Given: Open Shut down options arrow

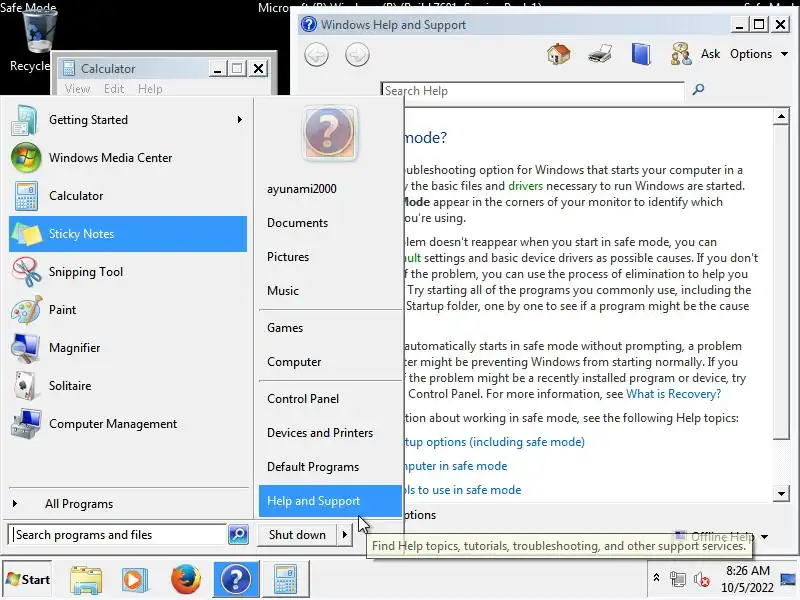Looking at the screenshot, I should click(x=345, y=535).
